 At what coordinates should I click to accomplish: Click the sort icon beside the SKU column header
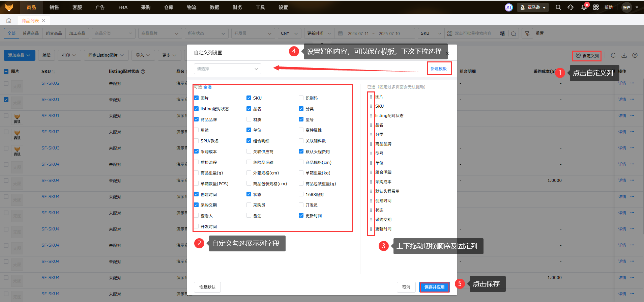54,72
